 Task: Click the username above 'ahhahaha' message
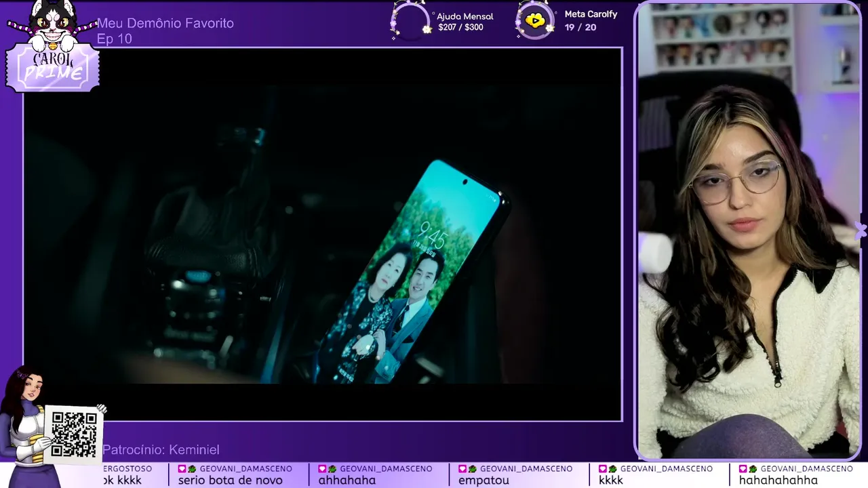(386, 468)
